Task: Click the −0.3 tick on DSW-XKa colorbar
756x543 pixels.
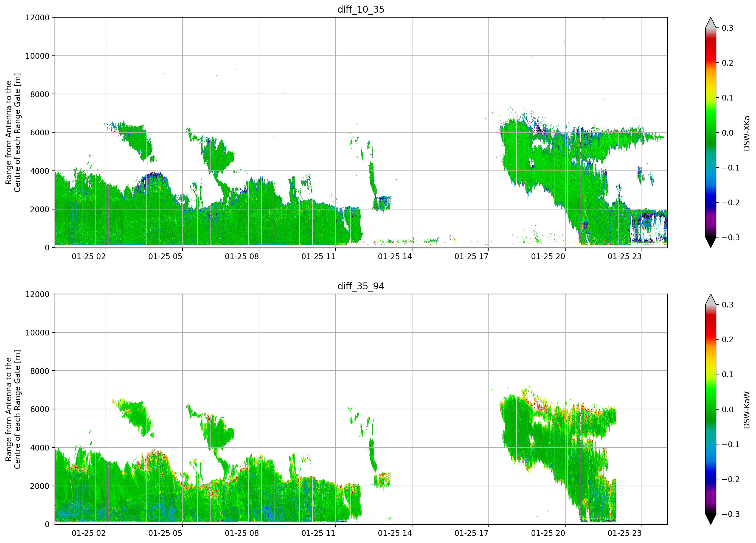Action: click(x=731, y=237)
